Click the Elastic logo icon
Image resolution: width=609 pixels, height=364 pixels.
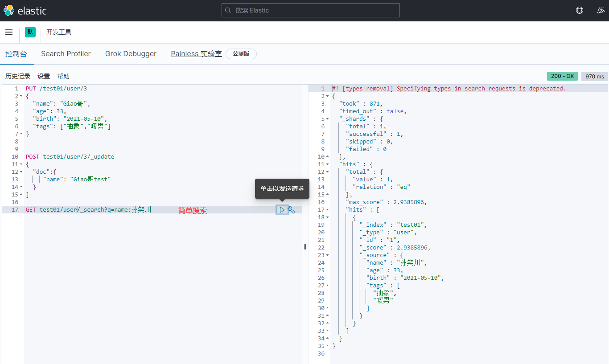(x=8, y=10)
